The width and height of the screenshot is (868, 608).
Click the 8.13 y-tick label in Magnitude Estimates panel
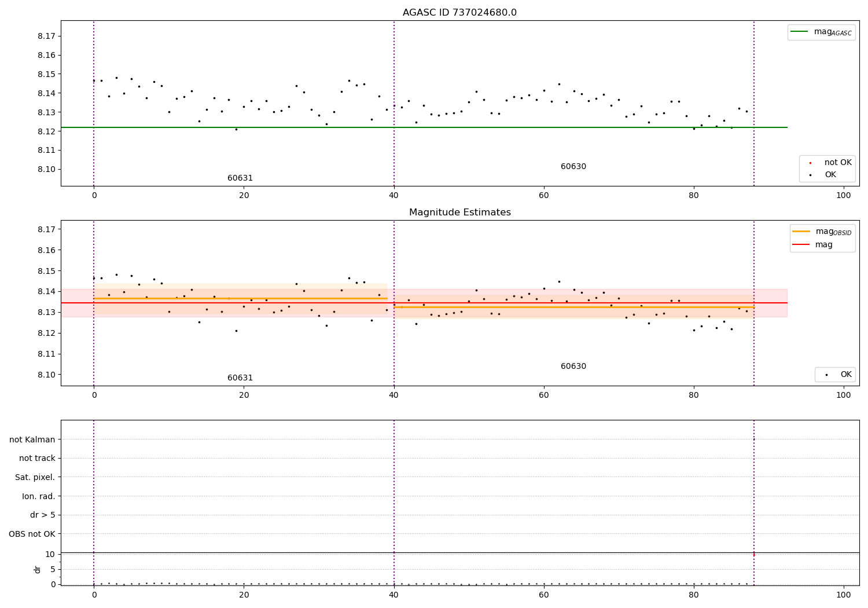tap(46, 312)
